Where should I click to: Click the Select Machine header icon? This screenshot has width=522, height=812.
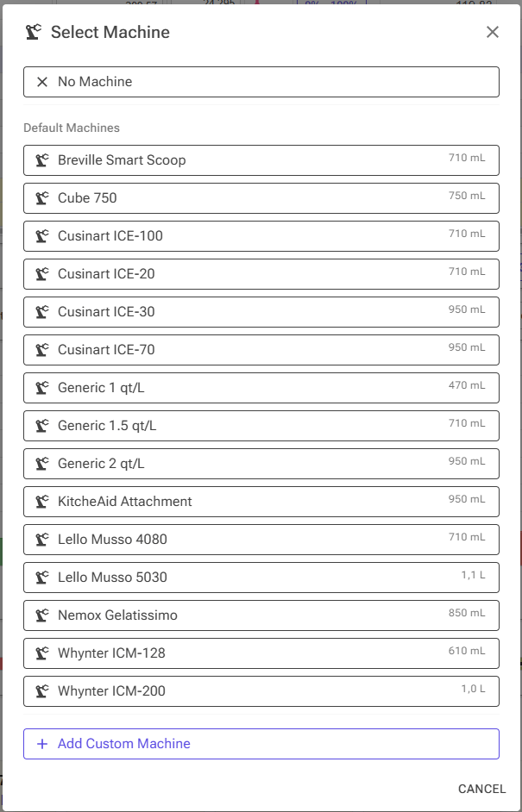[33, 32]
